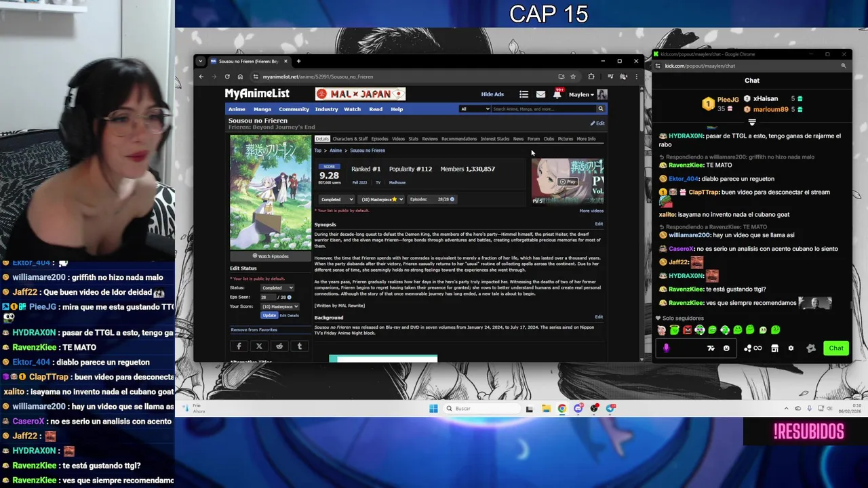Click the Edit link beside Synopsis
This screenshot has height=488, width=868.
599,224
